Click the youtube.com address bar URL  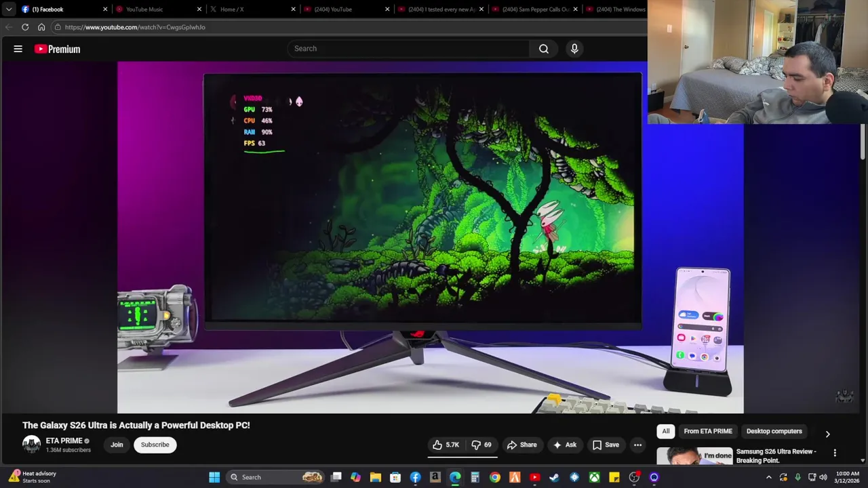[x=135, y=27]
